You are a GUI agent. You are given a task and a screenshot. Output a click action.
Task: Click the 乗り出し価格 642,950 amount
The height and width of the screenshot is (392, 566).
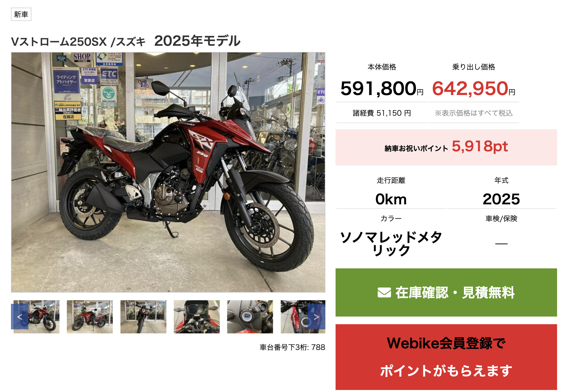474,88
